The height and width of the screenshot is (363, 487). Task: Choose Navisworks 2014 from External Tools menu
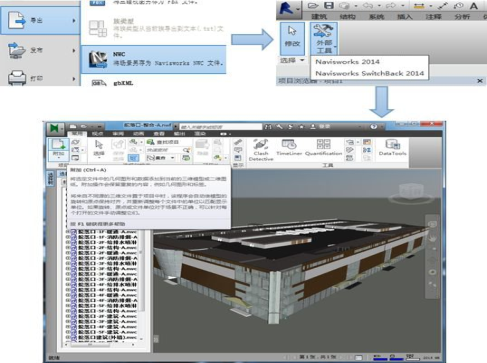(x=347, y=62)
